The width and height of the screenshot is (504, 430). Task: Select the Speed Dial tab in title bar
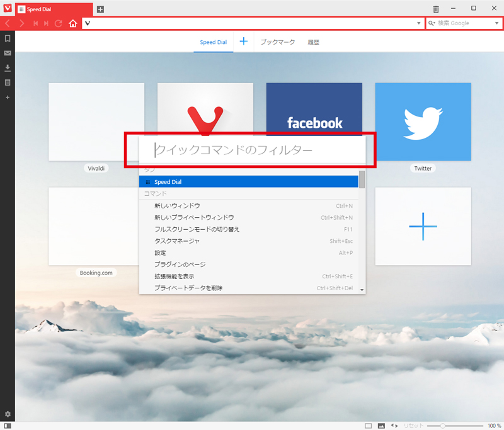[x=54, y=9]
